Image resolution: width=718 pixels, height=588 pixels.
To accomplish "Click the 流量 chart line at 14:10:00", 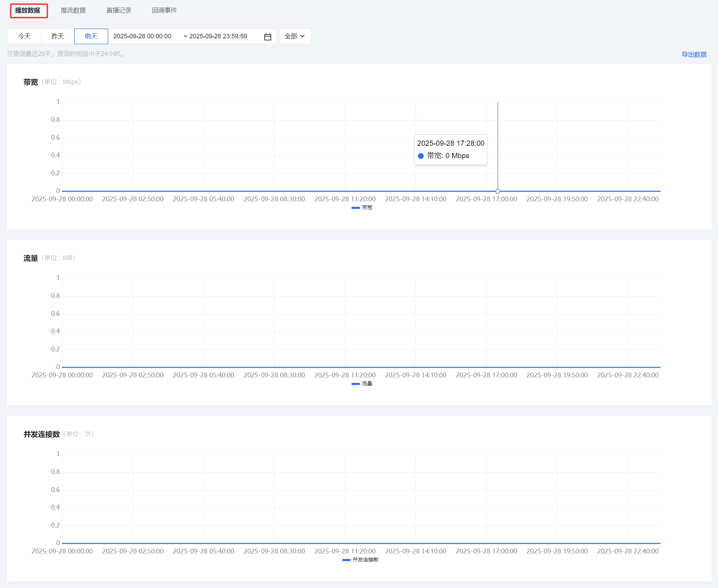I will (416, 367).
